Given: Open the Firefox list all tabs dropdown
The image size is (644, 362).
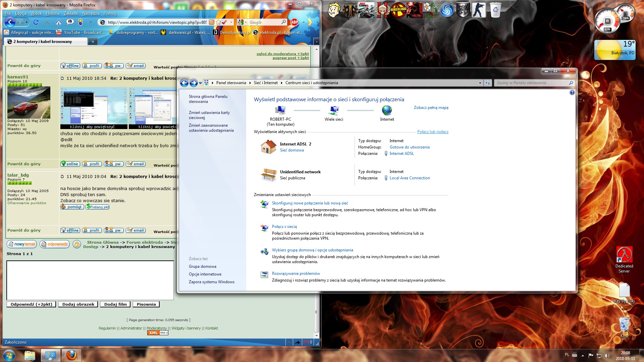Looking at the screenshot, I should pos(316,42).
